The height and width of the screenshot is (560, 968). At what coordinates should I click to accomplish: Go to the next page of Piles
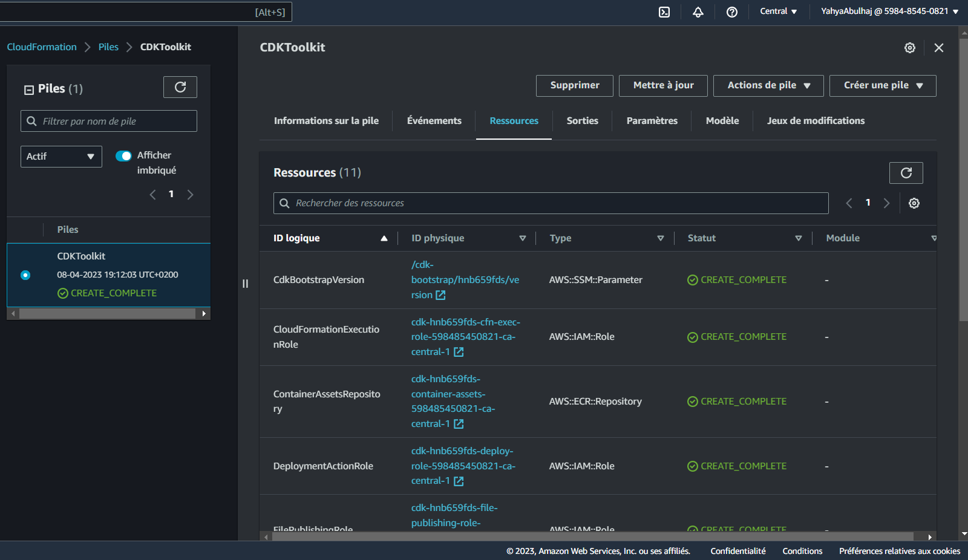[x=191, y=195]
